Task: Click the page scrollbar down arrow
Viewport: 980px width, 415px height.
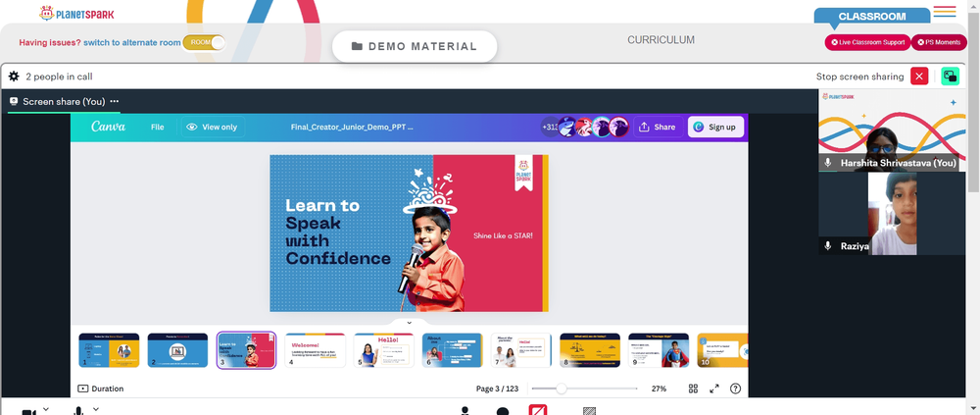Action: [974, 407]
